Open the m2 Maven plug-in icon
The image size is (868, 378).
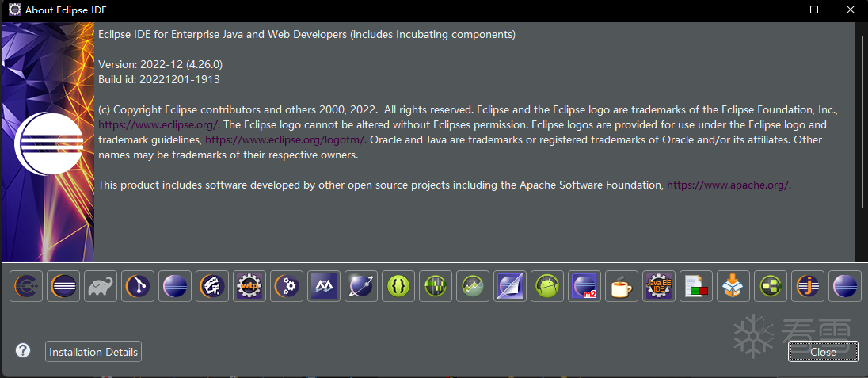584,286
